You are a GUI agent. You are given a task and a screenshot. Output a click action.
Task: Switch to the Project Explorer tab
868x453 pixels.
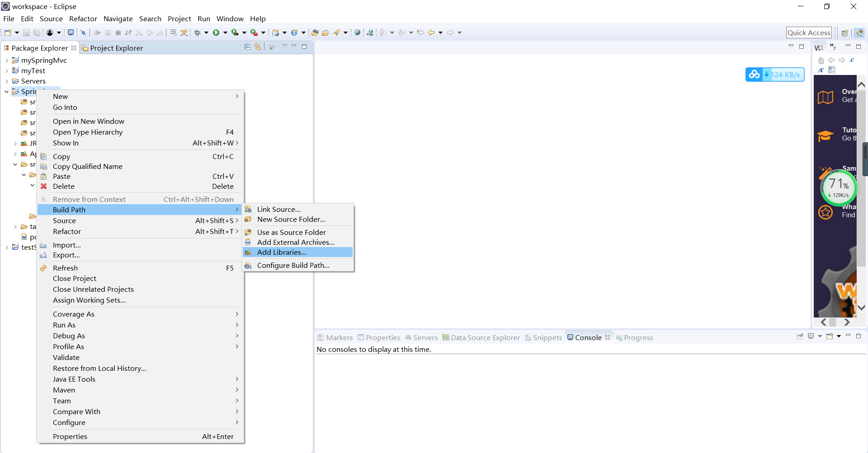tap(112, 48)
